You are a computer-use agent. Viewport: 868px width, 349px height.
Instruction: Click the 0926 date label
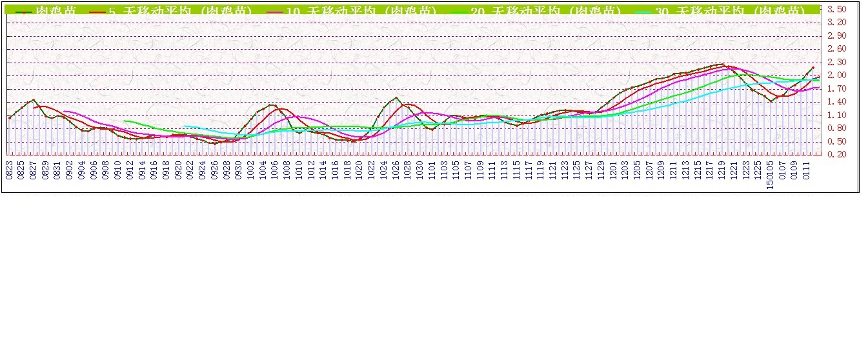tap(214, 170)
